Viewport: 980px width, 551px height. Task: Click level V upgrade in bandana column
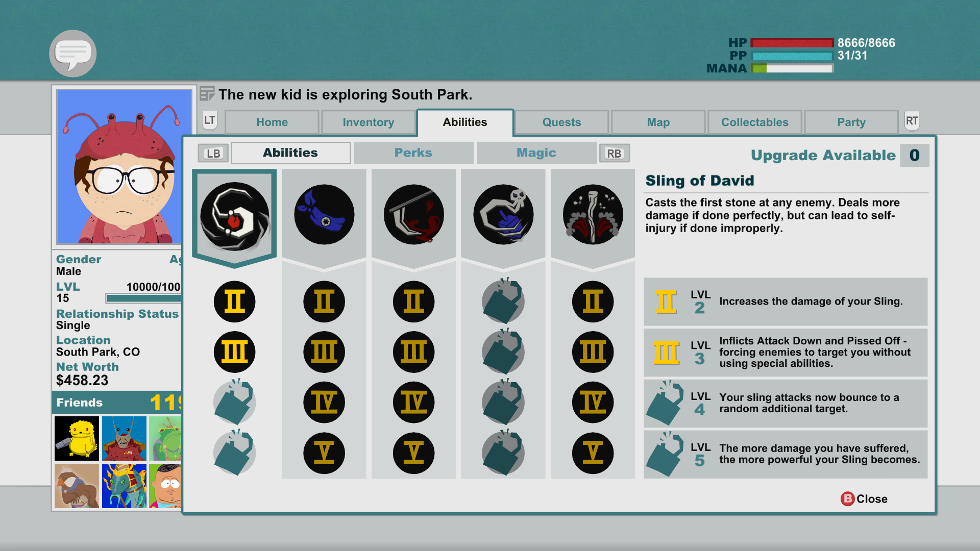324,453
